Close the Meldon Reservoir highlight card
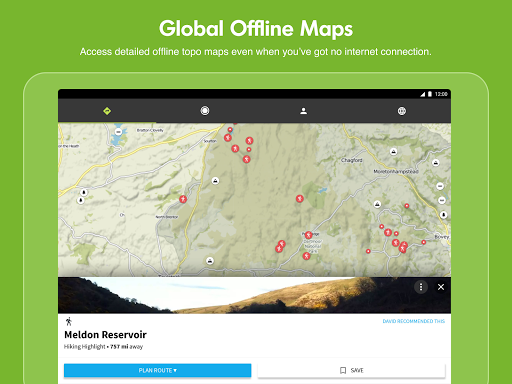The image size is (512, 384). [x=441, y=287]
